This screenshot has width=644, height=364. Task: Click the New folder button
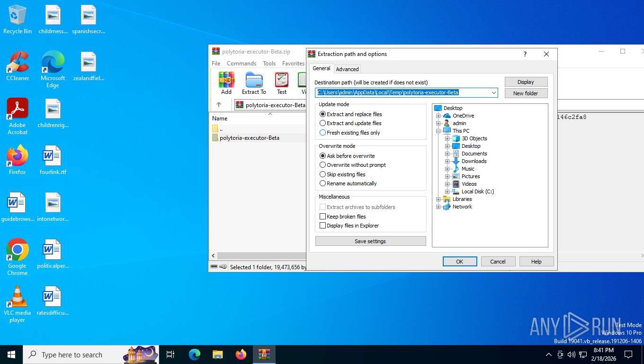526,93
